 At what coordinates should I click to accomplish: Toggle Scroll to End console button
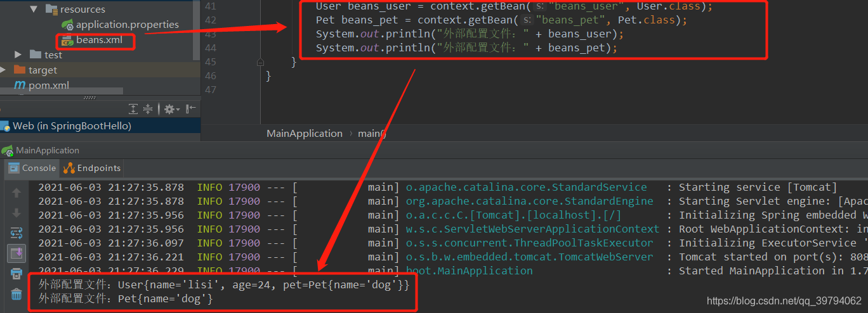(x=16, y=253)
